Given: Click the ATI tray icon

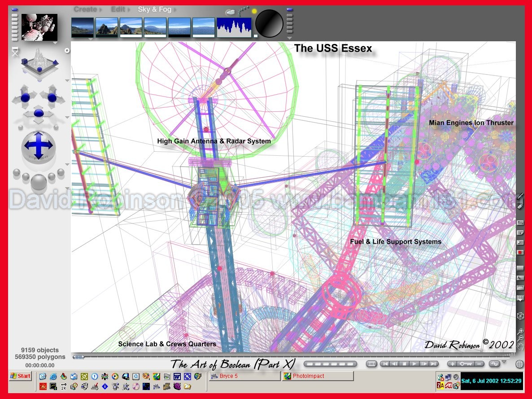Looking at the screenshot, I should point(449,386).
